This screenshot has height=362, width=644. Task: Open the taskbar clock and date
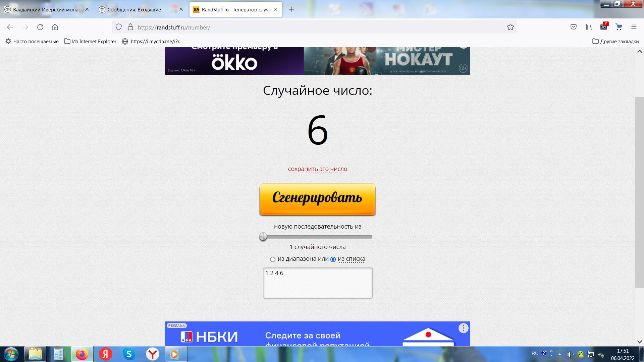tap(623, 354)
